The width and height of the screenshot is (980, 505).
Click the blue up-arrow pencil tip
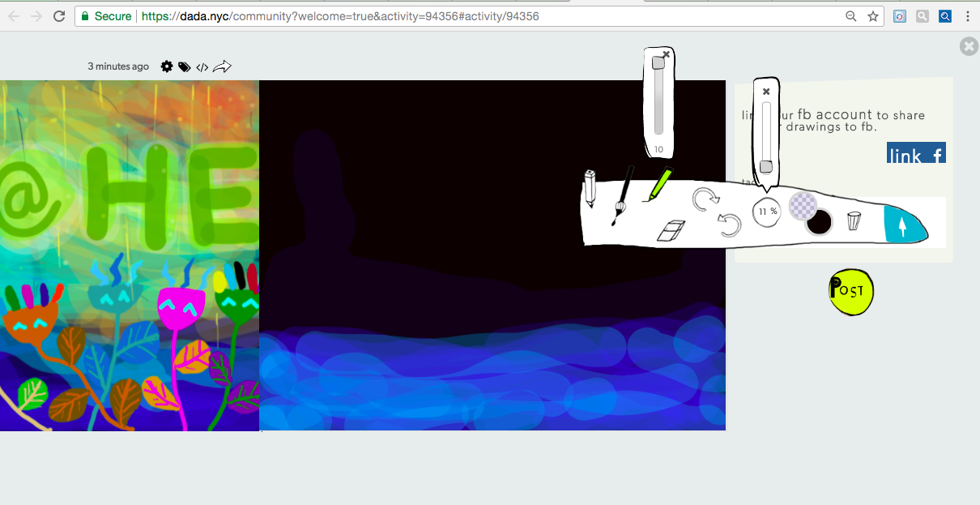(x=902, y=225)
